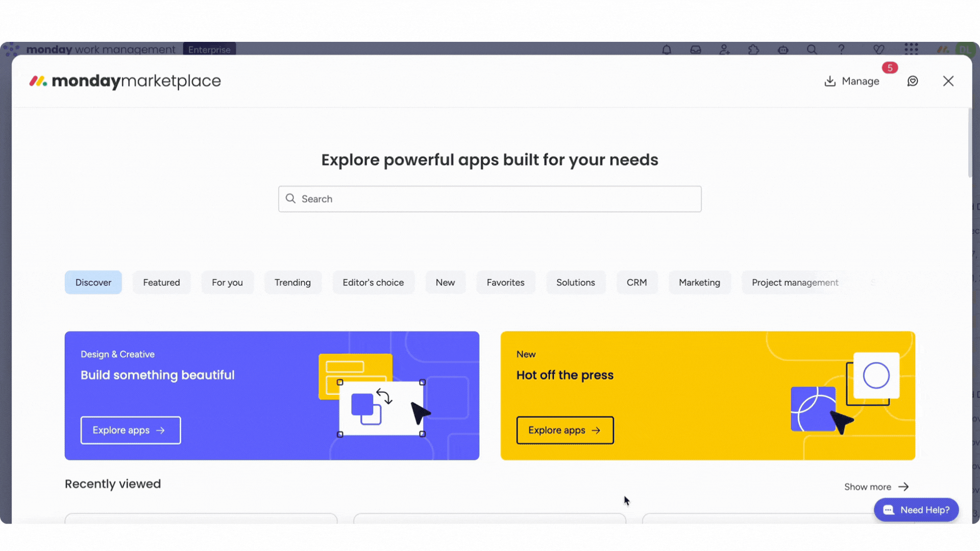Screen dimensions: 980x551
Task: Click the heart icon in the background top bar
Action: click(878, 49)
